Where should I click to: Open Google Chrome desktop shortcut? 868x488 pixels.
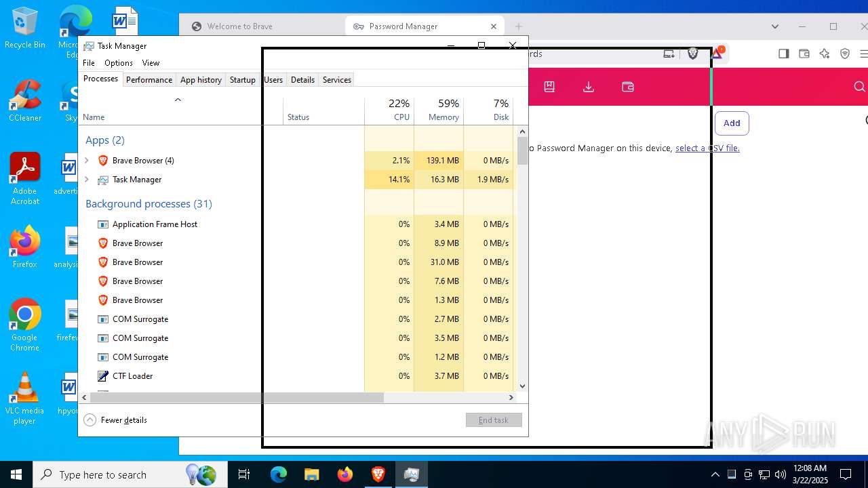tap(25, 325)
